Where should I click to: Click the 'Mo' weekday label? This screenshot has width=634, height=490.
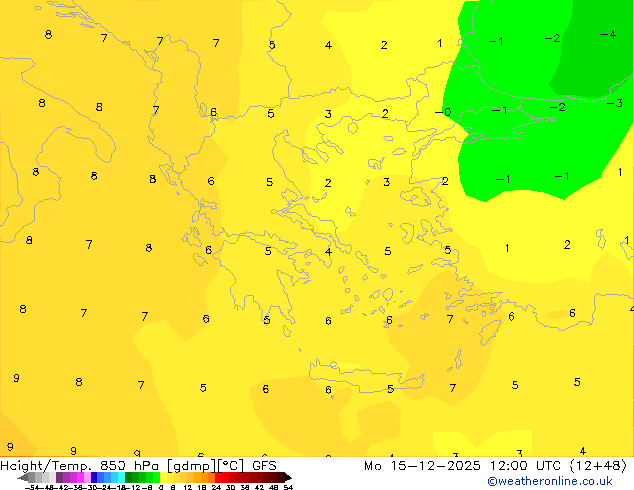(373, 466)
